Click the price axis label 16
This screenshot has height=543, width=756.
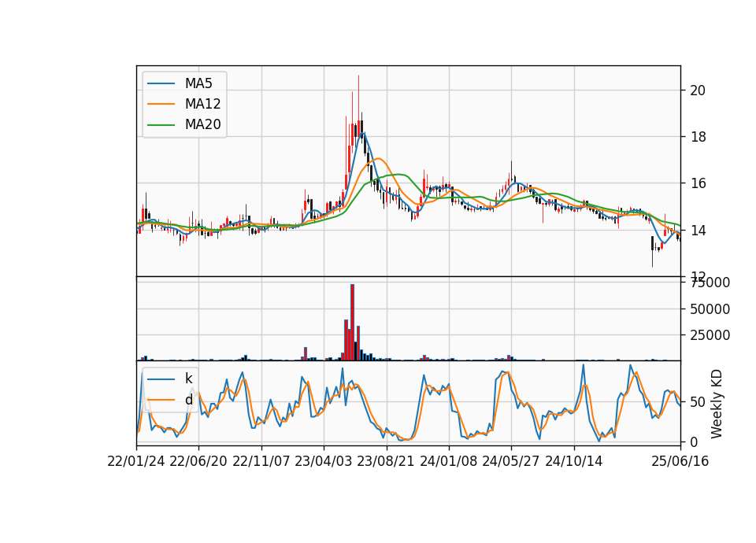(x=698, y=183)
